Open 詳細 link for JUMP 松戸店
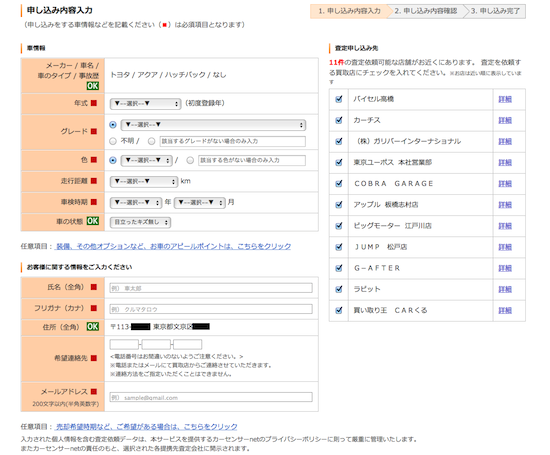Image resolution: width=550 pixels, height=455 pixels. [x=505, y=247]
